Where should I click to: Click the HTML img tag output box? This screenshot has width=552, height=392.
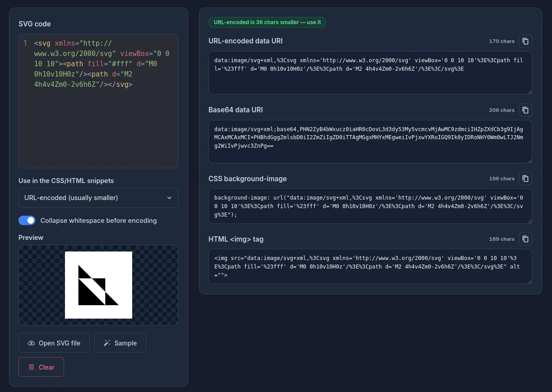[x=370, y=267]
